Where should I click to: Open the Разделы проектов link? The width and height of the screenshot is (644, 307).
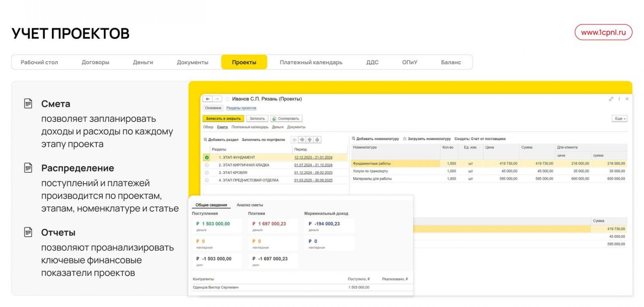241,108
